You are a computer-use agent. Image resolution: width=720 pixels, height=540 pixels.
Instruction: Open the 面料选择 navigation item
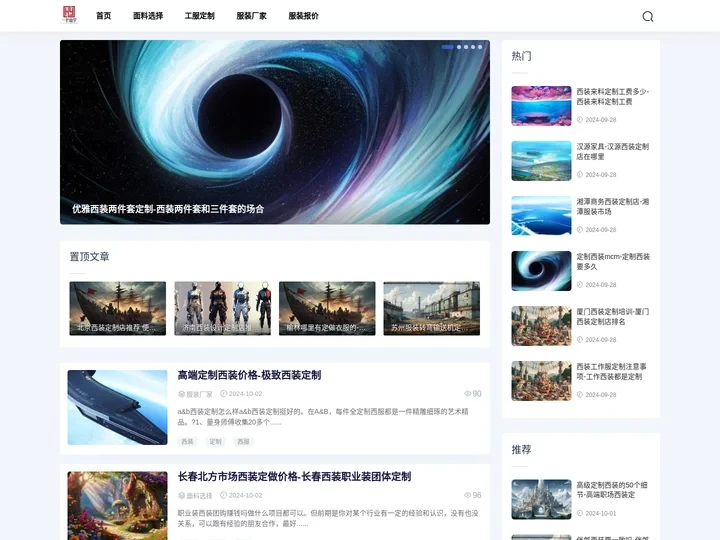pos(148,16)
